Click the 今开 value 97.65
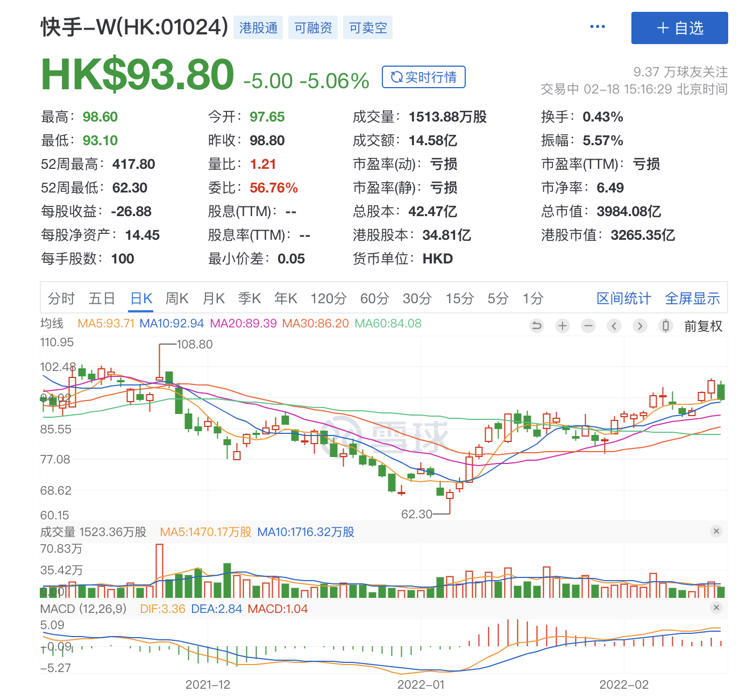The width and height of the screenshot is (754, 700). coord(267,117)
